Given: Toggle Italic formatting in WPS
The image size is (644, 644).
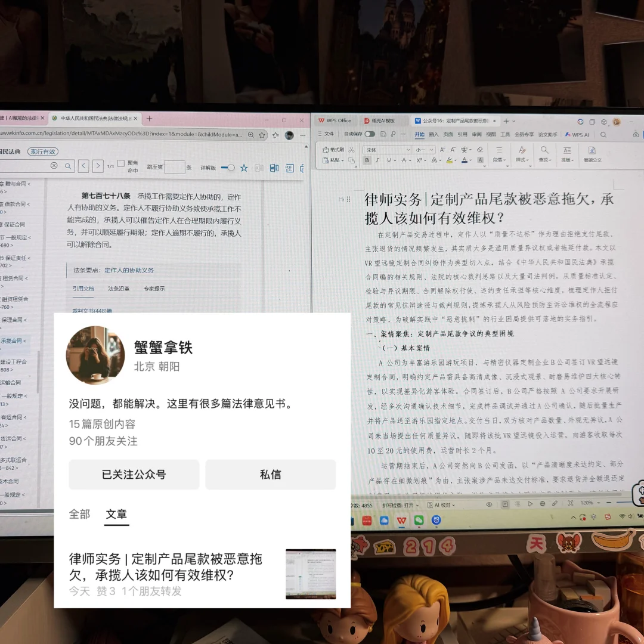Looking at the screenshot, I should [x=377, y=160].
